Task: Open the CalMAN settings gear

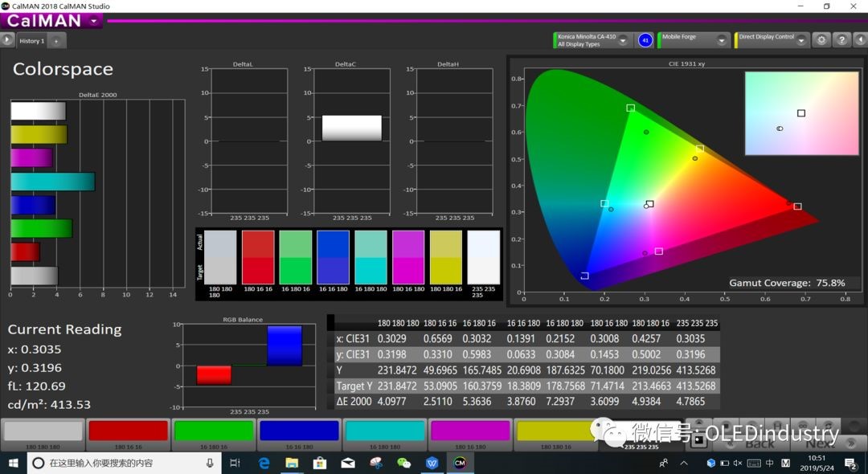Action: [x=821, y=39]
